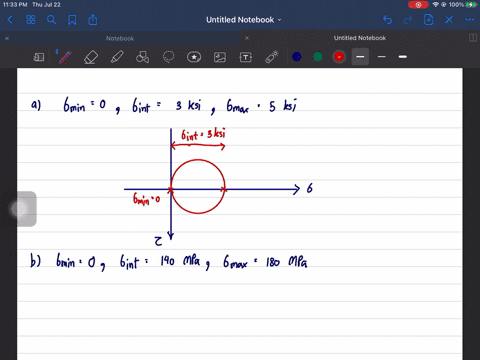Select the Eraser tool
The image size is (480, 360).
91,57
